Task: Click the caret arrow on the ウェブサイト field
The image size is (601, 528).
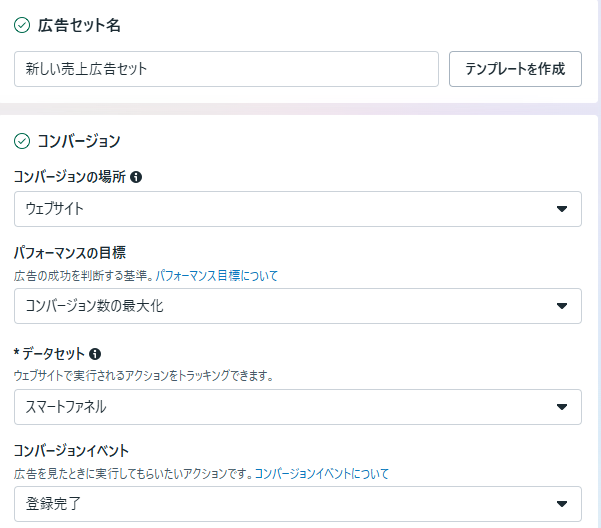Action: (x=561, y=209)
